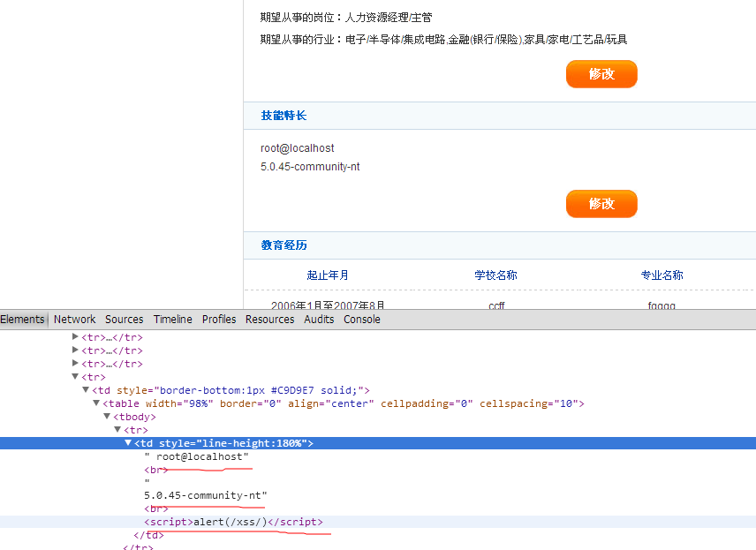Screen dimensions: 756x550
Task: Click the 技能特长 section heading
Action: point(283,115)
